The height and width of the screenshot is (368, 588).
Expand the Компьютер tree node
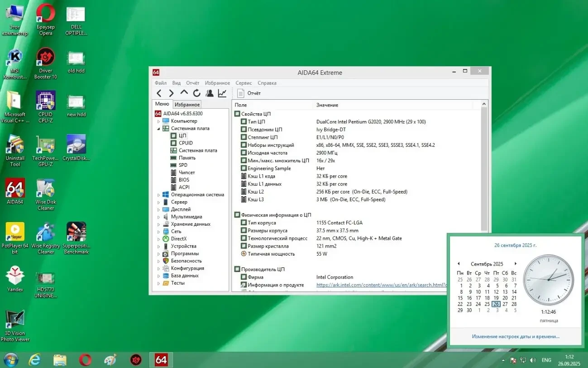point(158,121)
